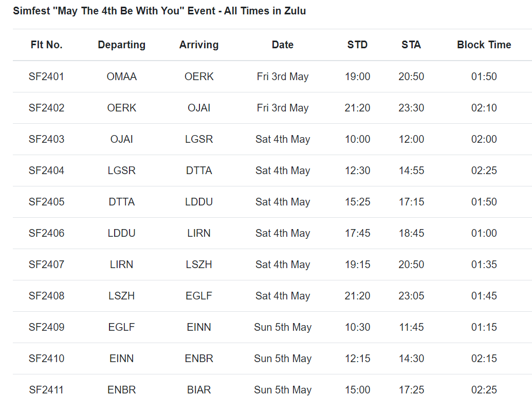
Task: Click the Flt No. column header
Action: (x=46, y=45)
